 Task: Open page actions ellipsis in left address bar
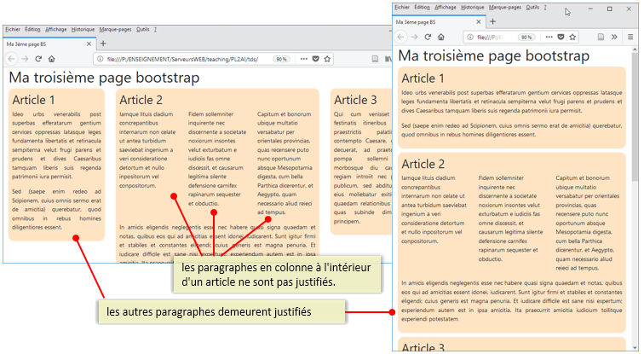coord(302,59)
